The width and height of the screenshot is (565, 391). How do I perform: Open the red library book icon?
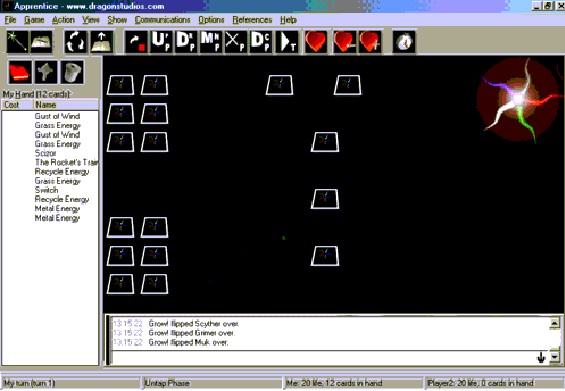coord(20,72)
